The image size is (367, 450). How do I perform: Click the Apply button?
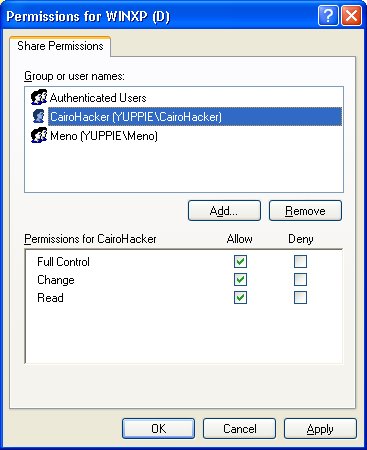point(320,429)
